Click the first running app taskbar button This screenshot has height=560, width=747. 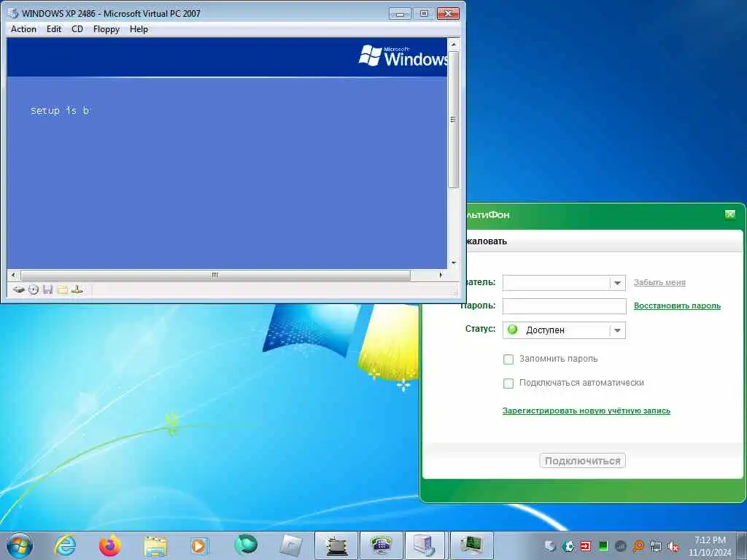pos(336,545)
